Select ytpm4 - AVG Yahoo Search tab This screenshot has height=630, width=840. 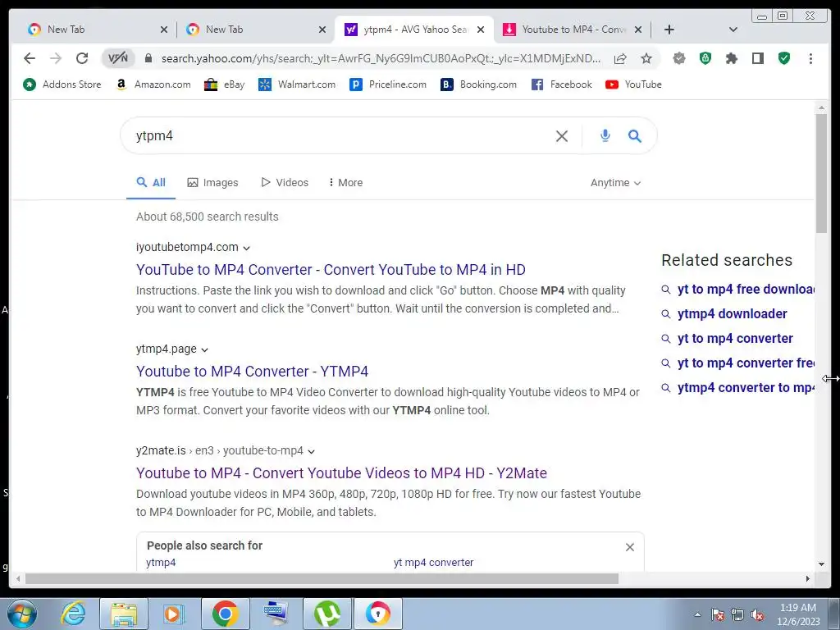click(413, 30)
